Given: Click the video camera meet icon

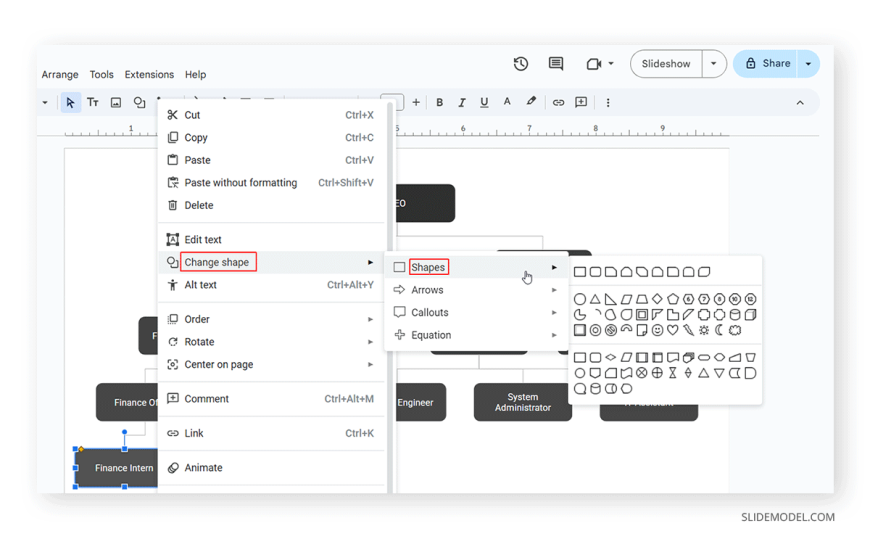Looking at the screenshot, I should 594,64.
